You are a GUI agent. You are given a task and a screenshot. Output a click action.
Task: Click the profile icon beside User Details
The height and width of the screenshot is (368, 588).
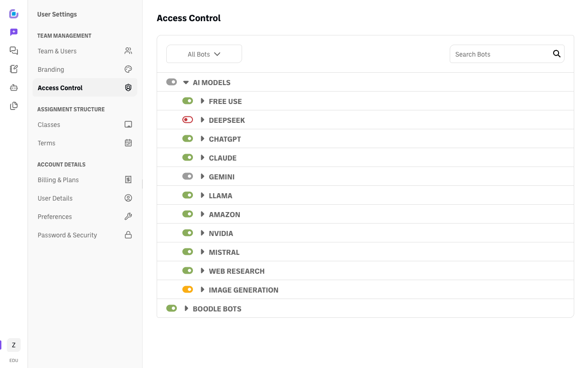128,198
